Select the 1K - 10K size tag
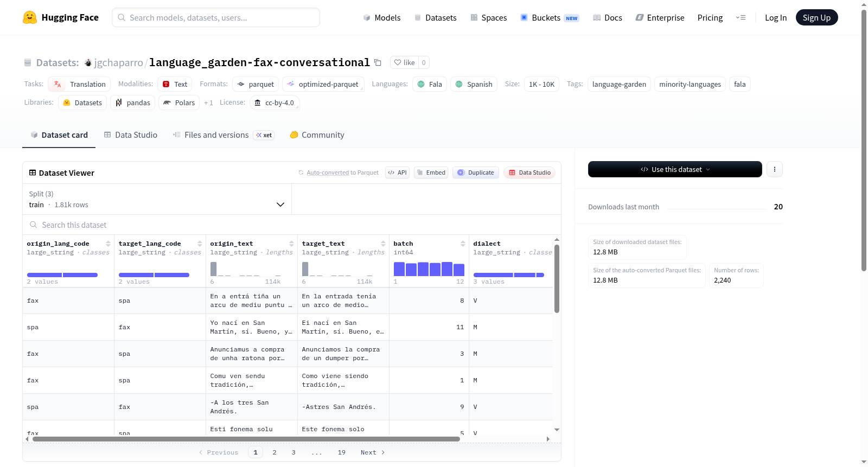 click(541, 84)
